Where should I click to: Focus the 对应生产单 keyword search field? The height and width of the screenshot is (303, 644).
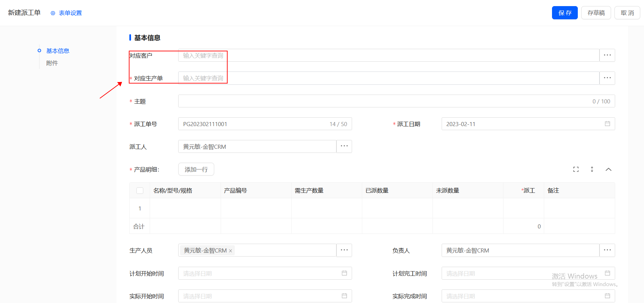click(x=389, y=78)
